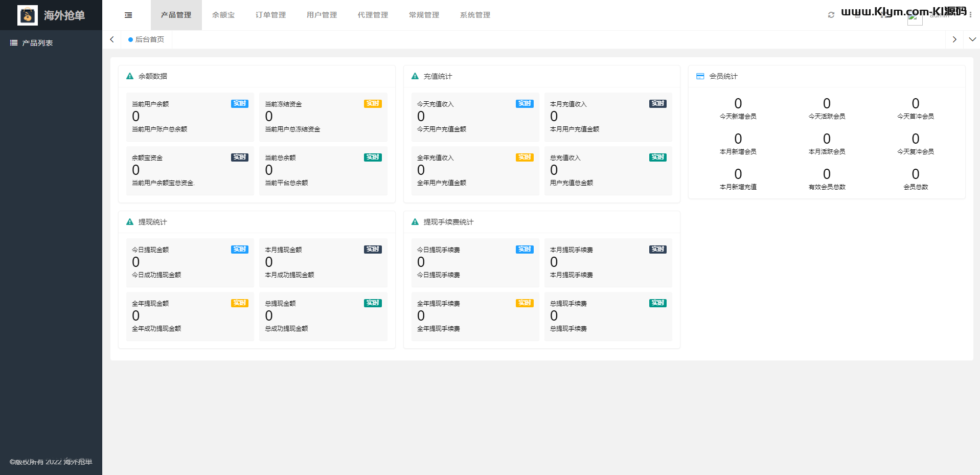Click the 会员统计 card icon
Viewport: 980px width, 475px height.
[x=700, y=76]
